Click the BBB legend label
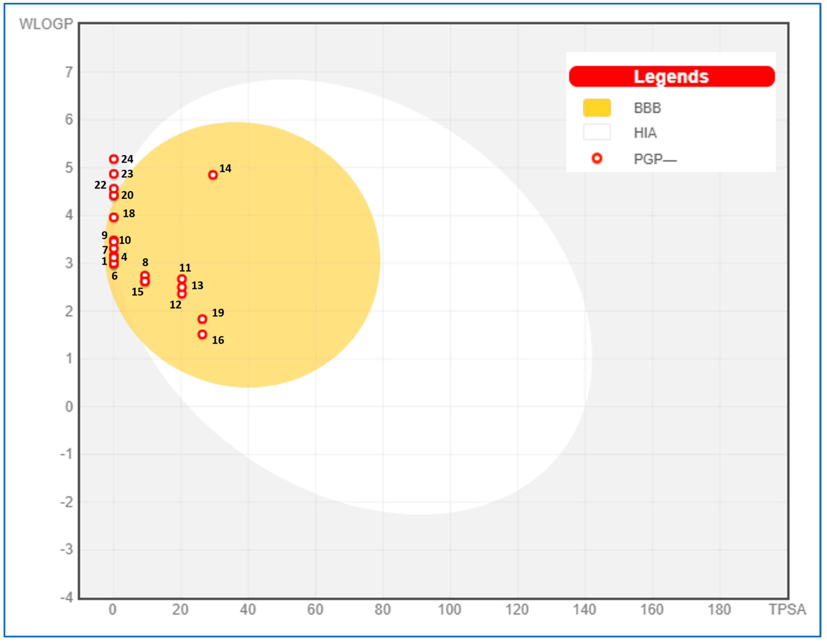This screenshot has width=827, height=644. [x=647, y=108]
